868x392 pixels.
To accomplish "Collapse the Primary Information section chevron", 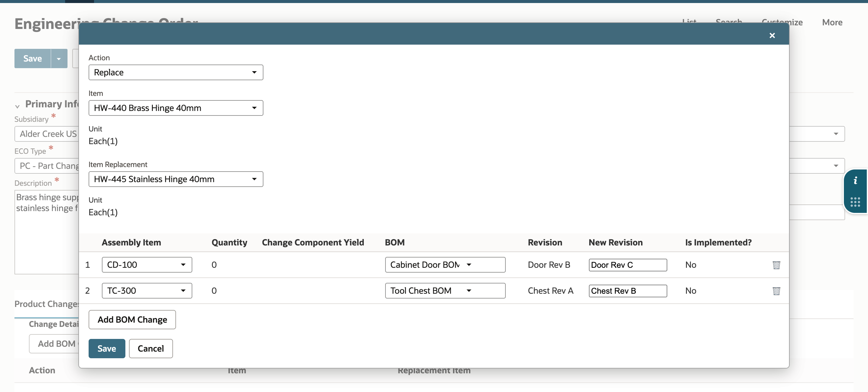I will [x=17, y=106].
